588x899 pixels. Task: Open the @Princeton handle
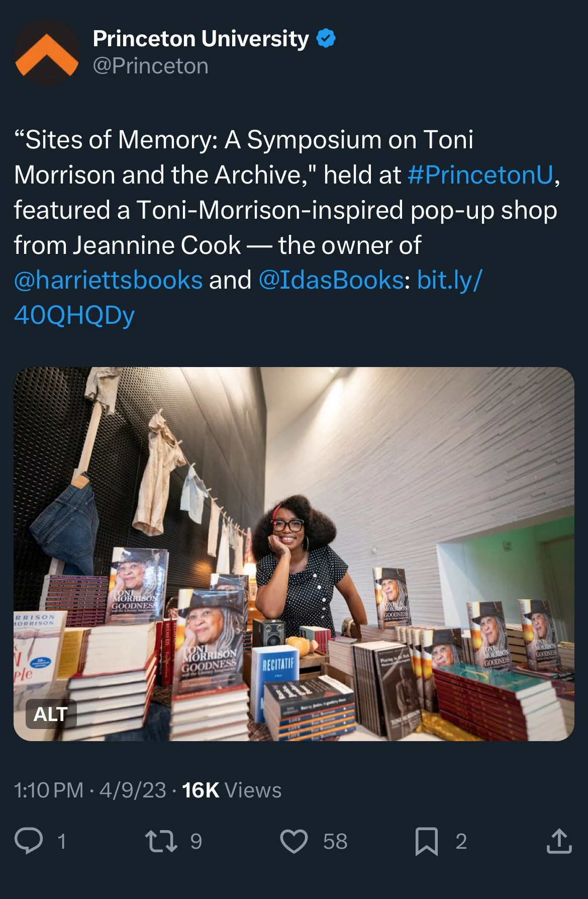coord(150,66)
